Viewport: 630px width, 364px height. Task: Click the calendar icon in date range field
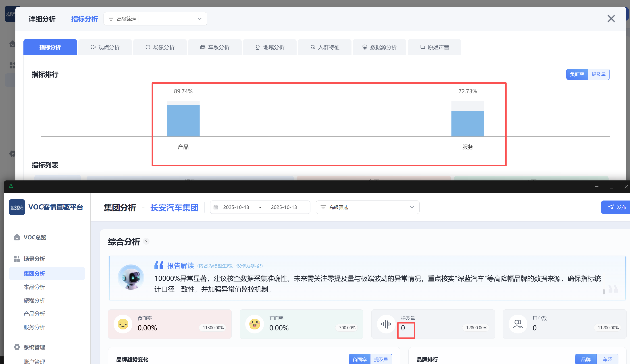tap(216, 207)
